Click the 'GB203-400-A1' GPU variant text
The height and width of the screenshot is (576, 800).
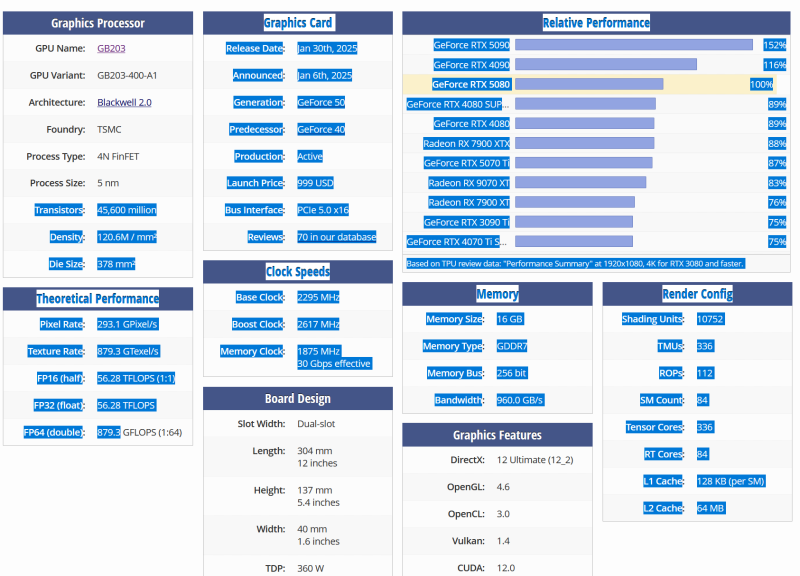pyautogui.click(x=127, y=76)
